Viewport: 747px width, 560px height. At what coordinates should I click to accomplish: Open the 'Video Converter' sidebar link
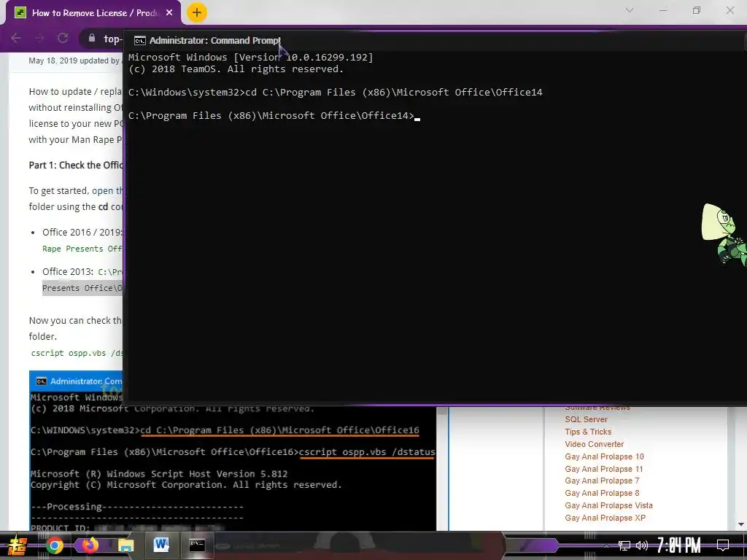(x=594, y=444)
